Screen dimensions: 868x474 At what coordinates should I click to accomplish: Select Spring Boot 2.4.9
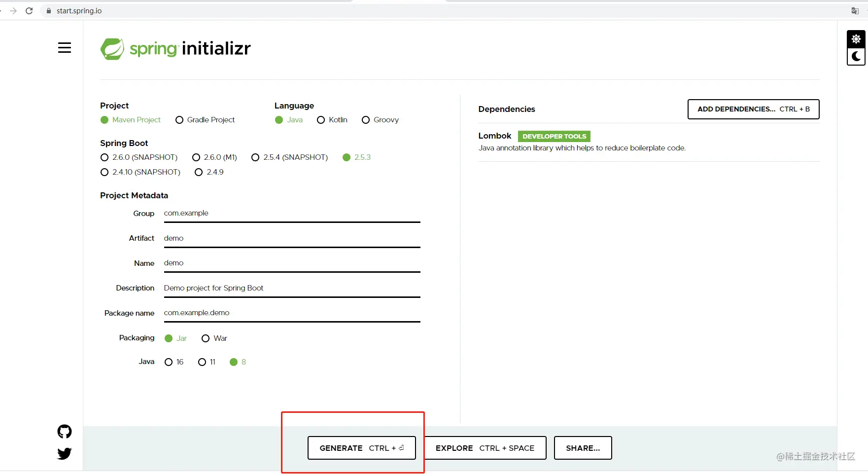[x=209, y=172]
